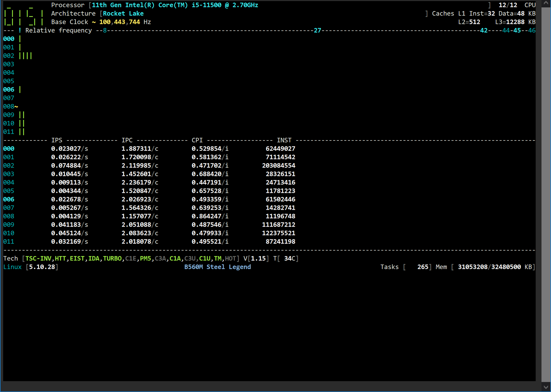Click memory value 31053208/32480500
Screen dimensions: 551x392
(489, 267)
